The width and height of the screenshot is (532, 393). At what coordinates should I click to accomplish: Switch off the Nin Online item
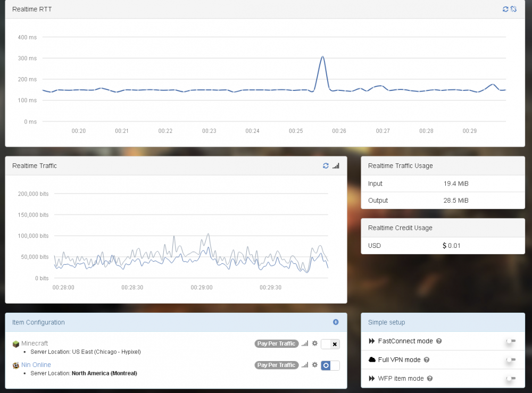pos(330,365)
